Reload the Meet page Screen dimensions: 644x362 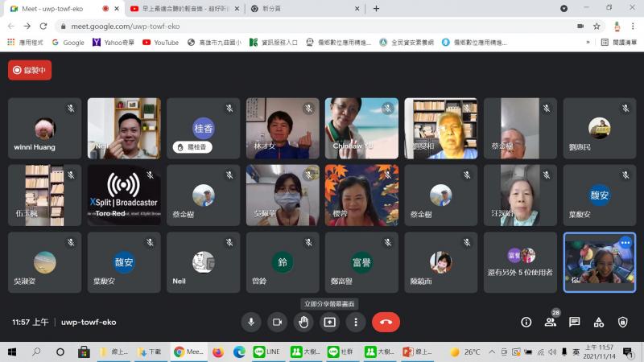[43, 26]
